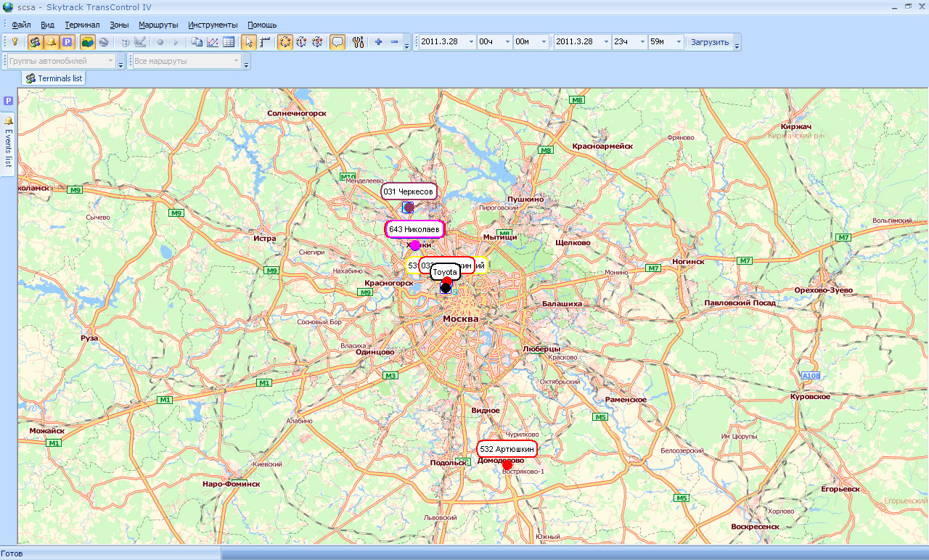Open the wrench tools settings icon
This screenshot has height=560, width=929.
(x=358, y=42)
